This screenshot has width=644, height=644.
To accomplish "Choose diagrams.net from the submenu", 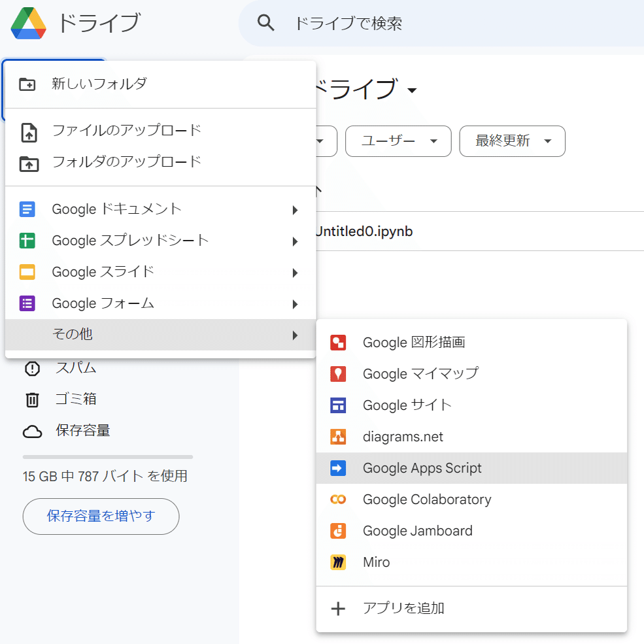I will point(471,437).
